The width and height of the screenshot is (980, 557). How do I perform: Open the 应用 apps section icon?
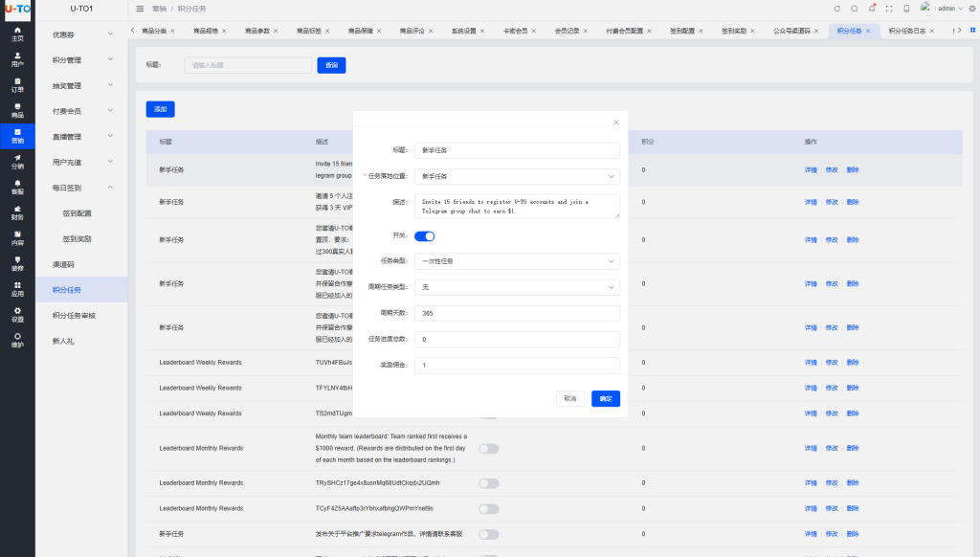(17, 289)
